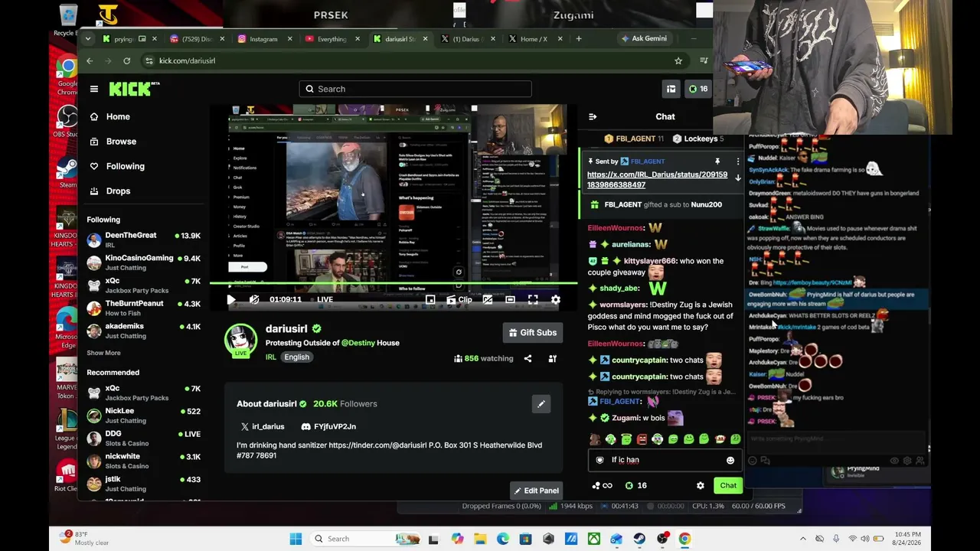The width and height of the screenshot is (980, 551).
Task: Expand the pinned message with the down arrow
Action: click(738, 178)
